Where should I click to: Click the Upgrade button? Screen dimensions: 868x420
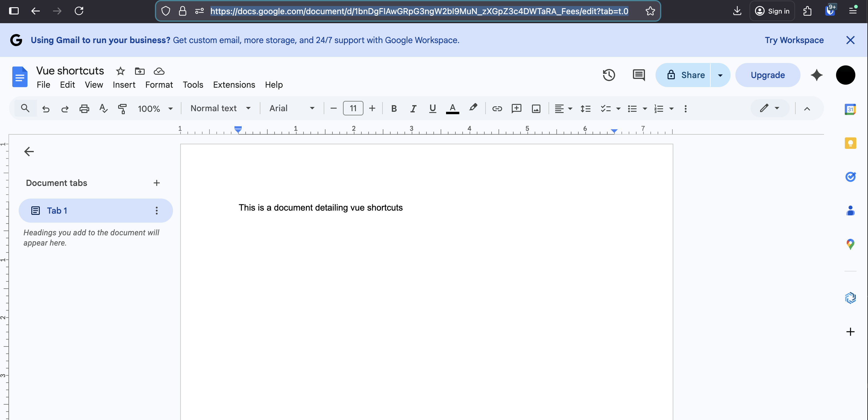click(768, 75)
